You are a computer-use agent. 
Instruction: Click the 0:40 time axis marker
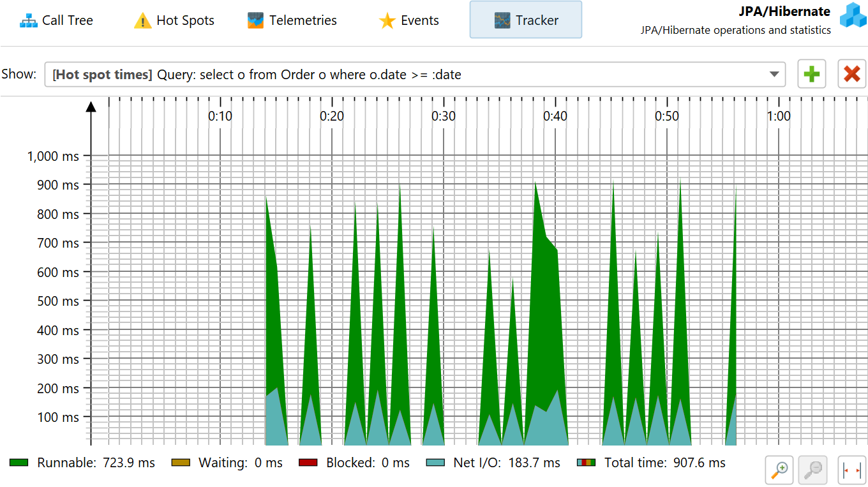coord(555,116)
